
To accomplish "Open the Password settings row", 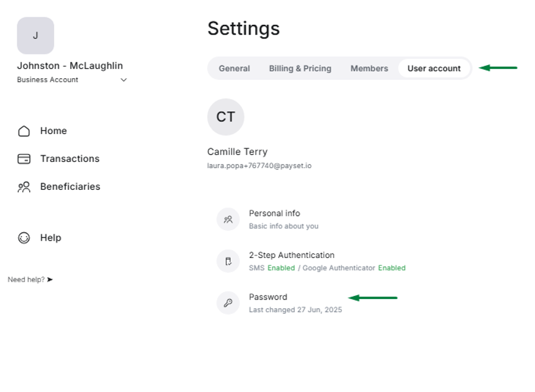I will (x=268, y=297).
